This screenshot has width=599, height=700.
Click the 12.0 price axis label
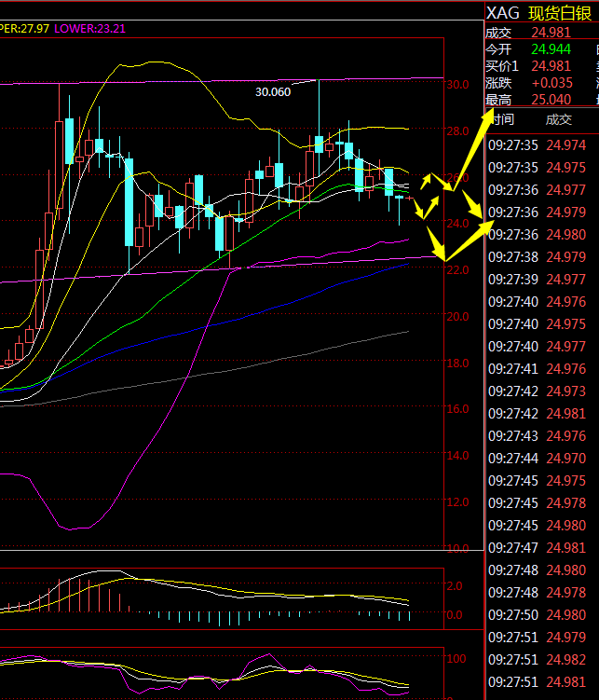[x=457, y=502]
